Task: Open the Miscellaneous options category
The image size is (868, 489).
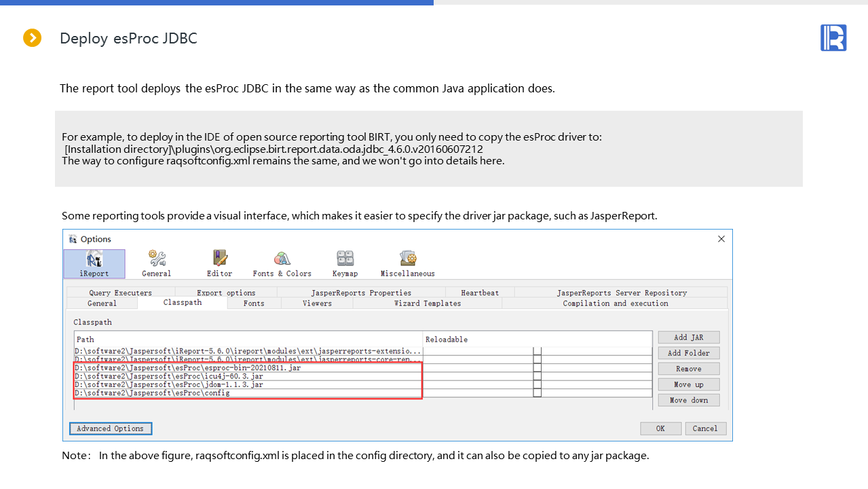Action: pos(407,264)
